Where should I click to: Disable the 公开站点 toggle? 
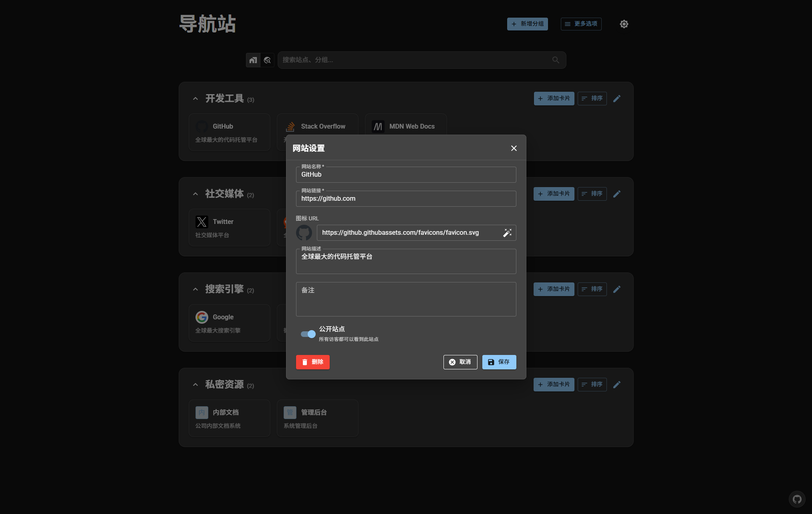point(307,334)
